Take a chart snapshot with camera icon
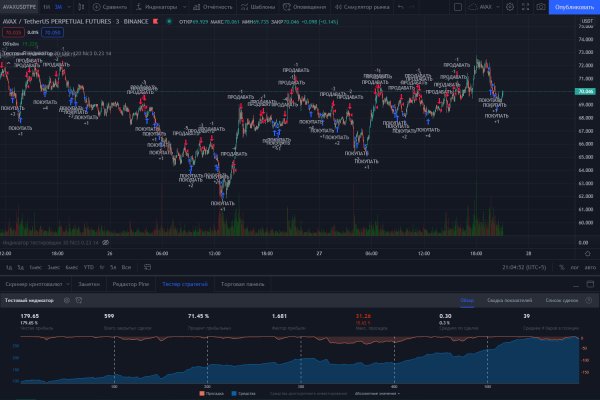 [540, 7]
